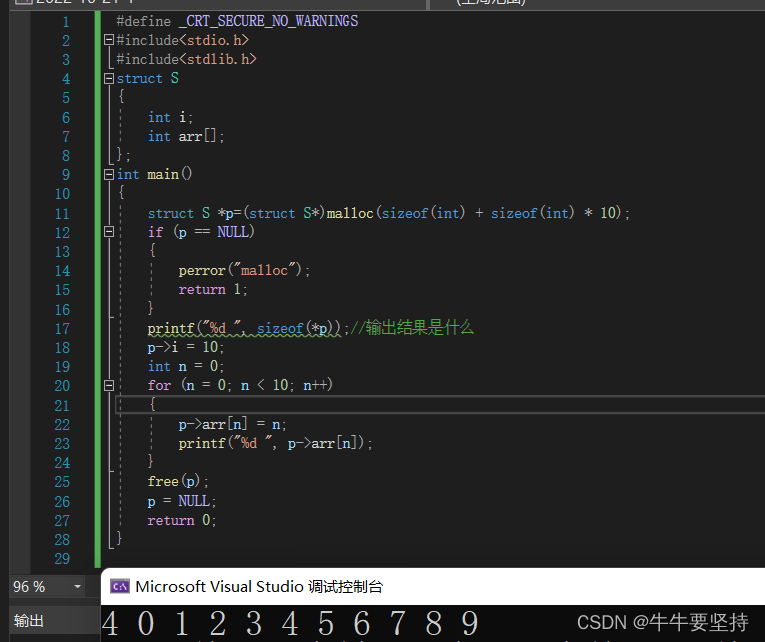Click the comment 输出结果是什么
This screenshot has width=765, height=642.
click(412, 327)
